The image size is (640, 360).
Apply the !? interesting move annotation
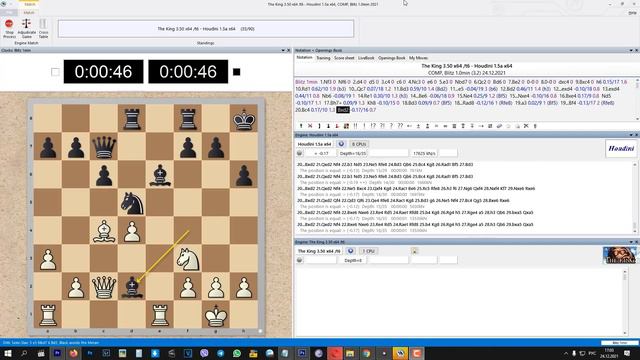373,126
